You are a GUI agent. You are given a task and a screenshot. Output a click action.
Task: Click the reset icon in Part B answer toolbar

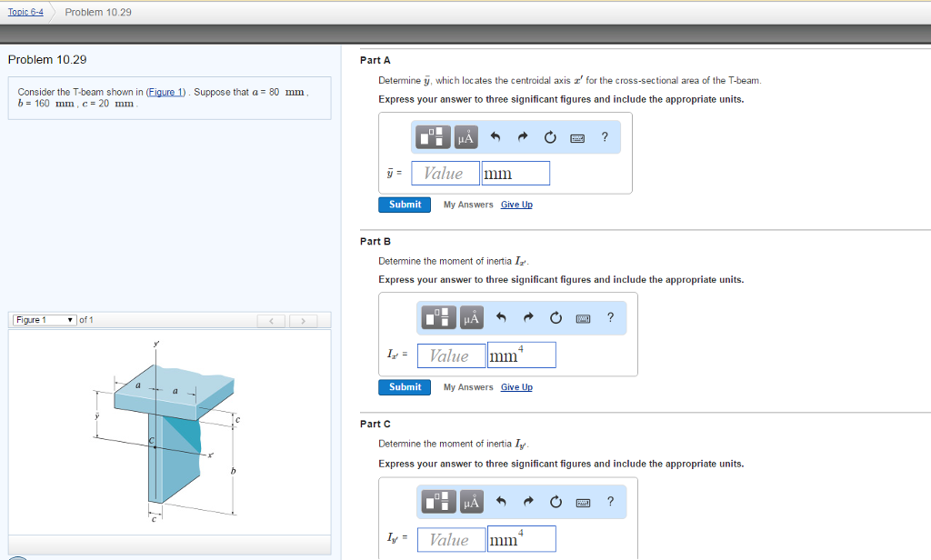556,317
